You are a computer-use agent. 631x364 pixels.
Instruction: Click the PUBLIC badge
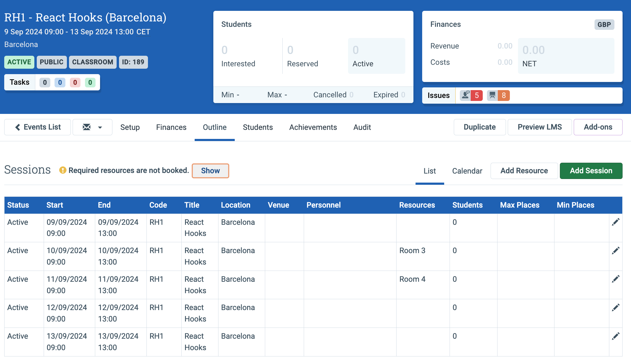[52, 62]
